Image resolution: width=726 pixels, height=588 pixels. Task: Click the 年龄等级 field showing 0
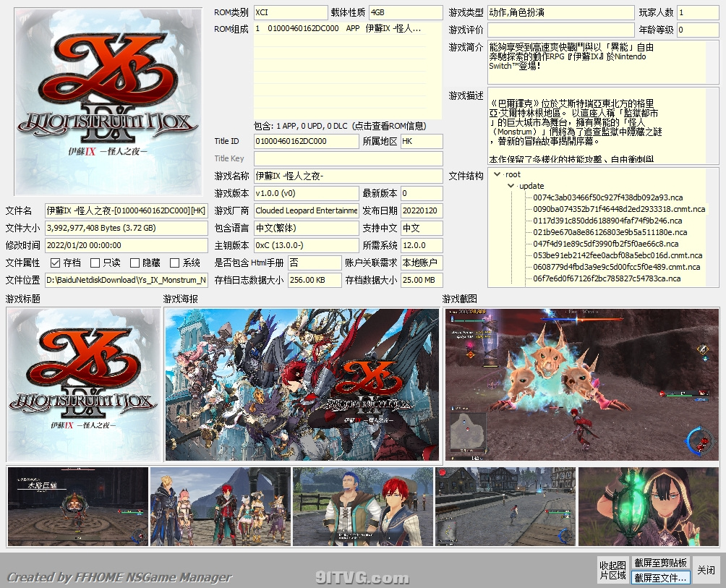pos(698,30)
